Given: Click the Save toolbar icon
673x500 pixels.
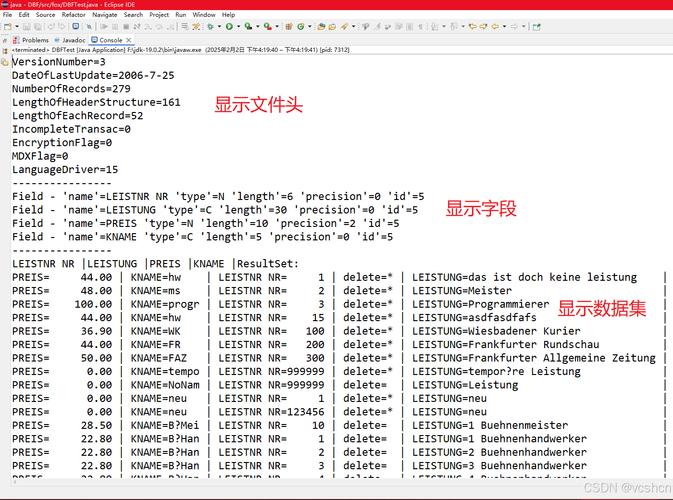Looking at the screenshot, I should pos(26,26).
